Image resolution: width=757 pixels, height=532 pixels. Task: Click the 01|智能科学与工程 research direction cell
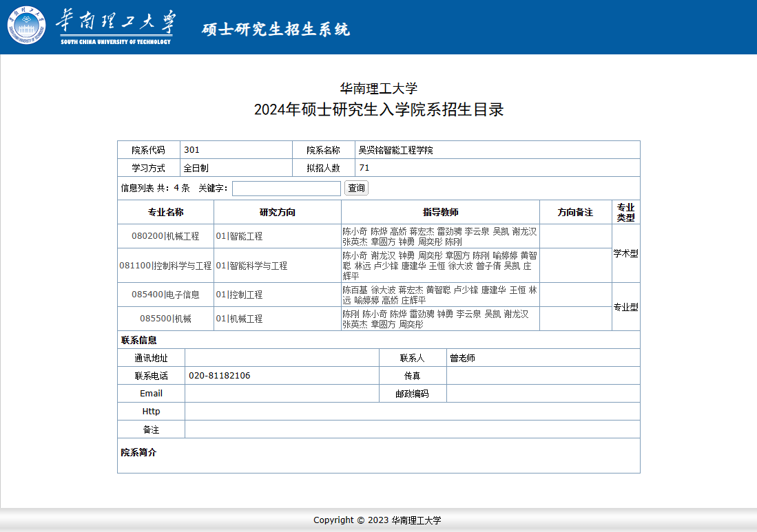277,266
